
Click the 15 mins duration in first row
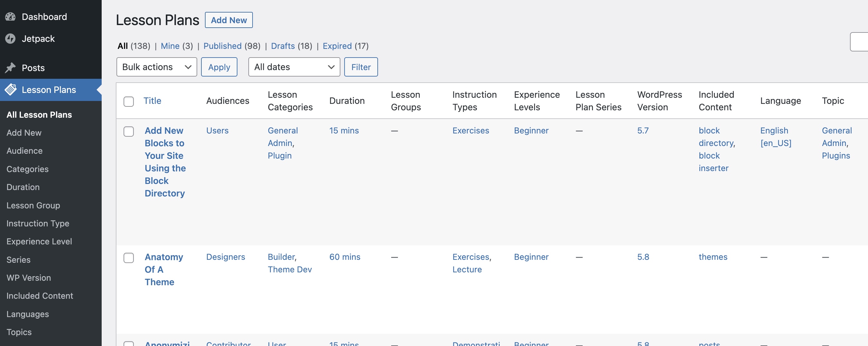click(344, 130)
